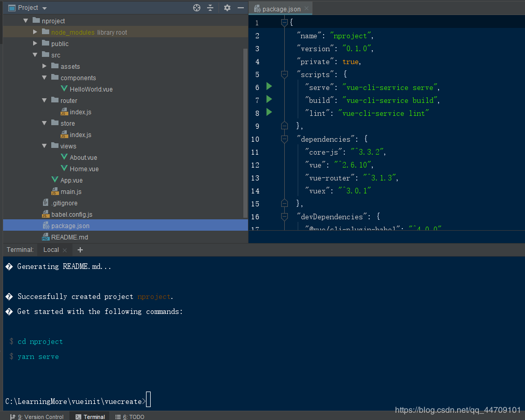Click the collapse all icon in Project panel
The image size is (525, 420).
tap(210, 8)
